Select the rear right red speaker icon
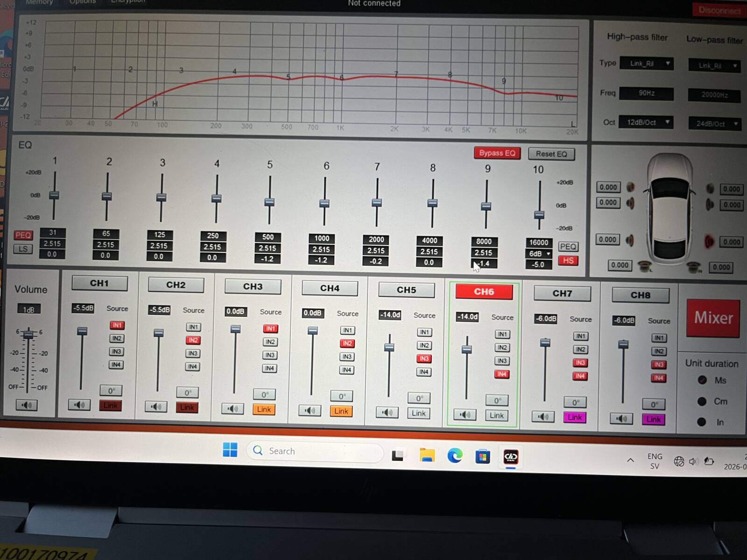 (710, 241)
